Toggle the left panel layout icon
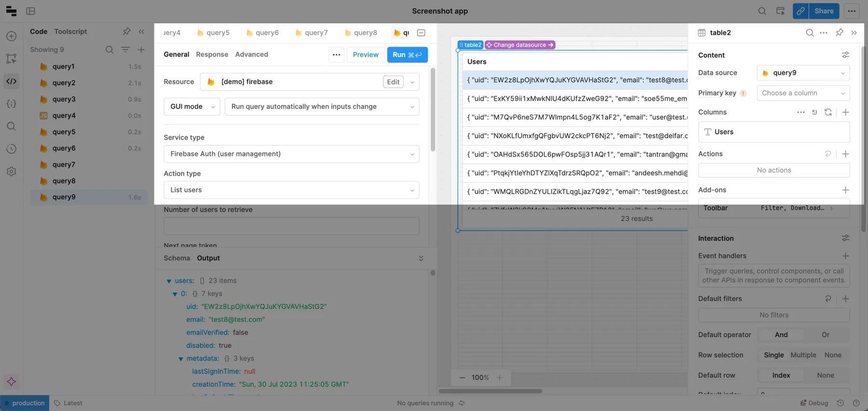Screen dimensions: 868x411 pos(31,11)
